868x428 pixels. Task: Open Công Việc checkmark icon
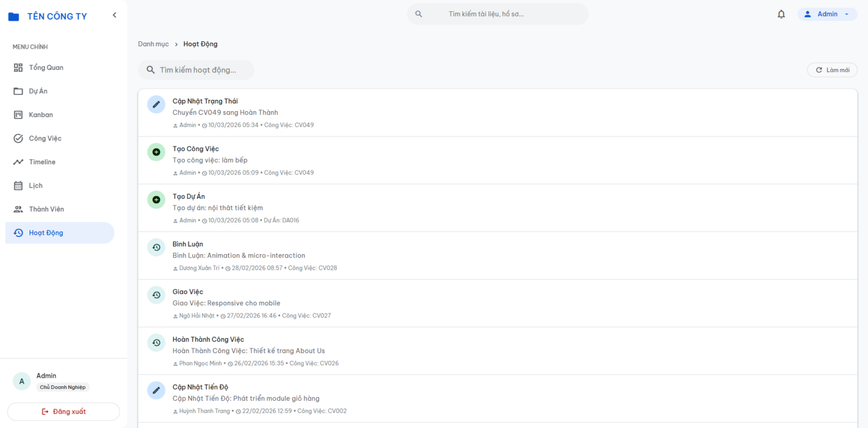[x=18, y=138]
